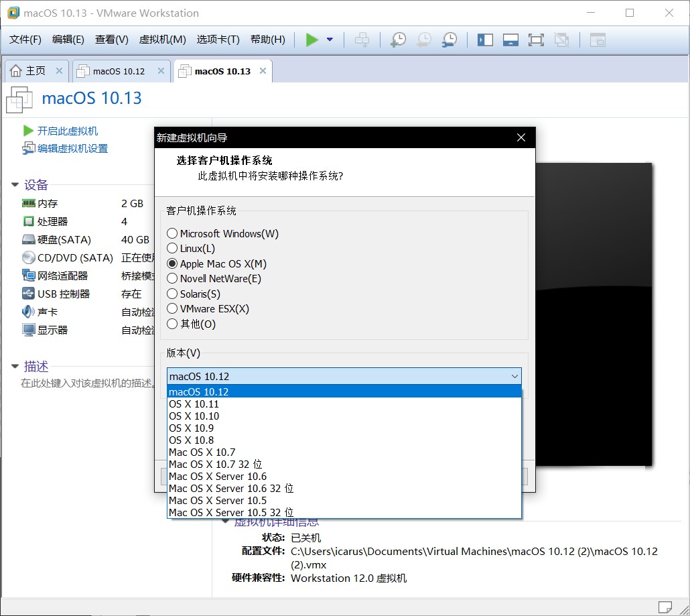Click the home icon on 主页 tab
This screenshot has width=690, height=616.
(16, 70)
